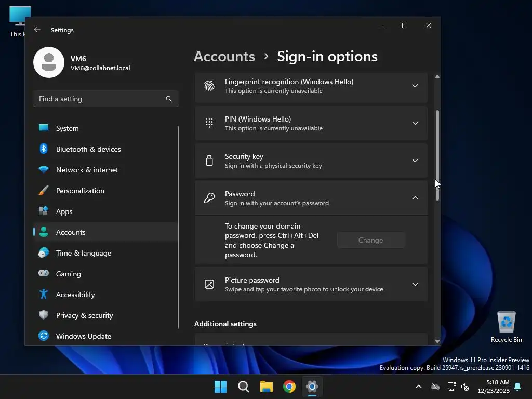Screen dimensions: 532x399
Task: Click the Time & language clock icon
Action: coord(44,253)
